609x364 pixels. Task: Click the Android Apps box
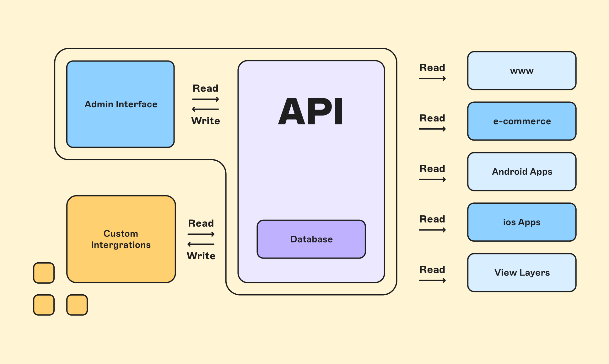point(522,172)
